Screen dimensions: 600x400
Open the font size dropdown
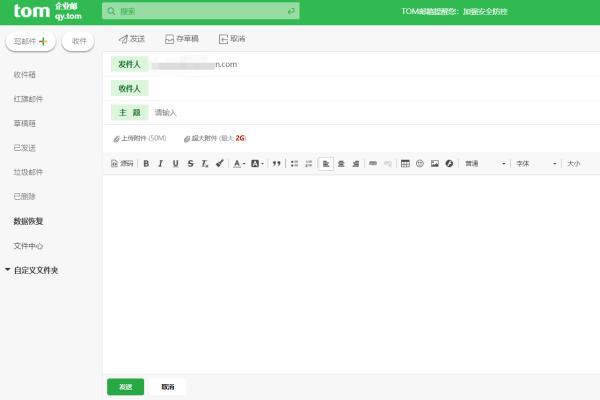(574, 164)
